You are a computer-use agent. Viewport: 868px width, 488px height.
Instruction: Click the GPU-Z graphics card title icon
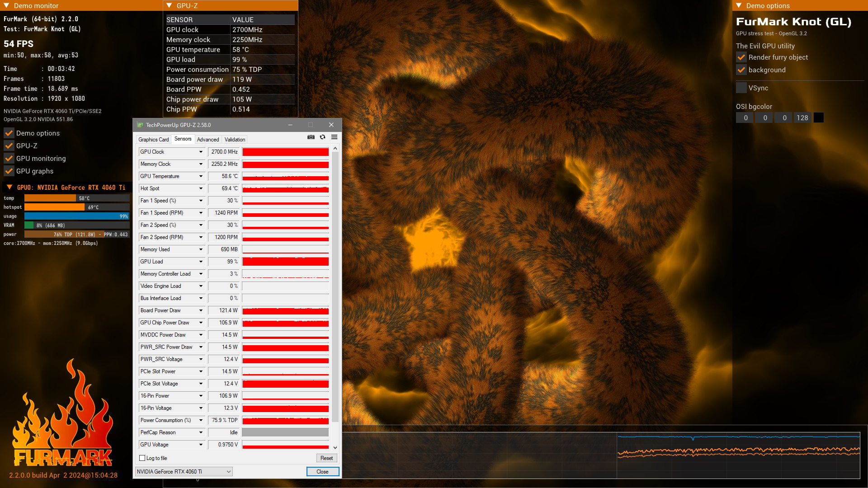(x=140, y=125)
